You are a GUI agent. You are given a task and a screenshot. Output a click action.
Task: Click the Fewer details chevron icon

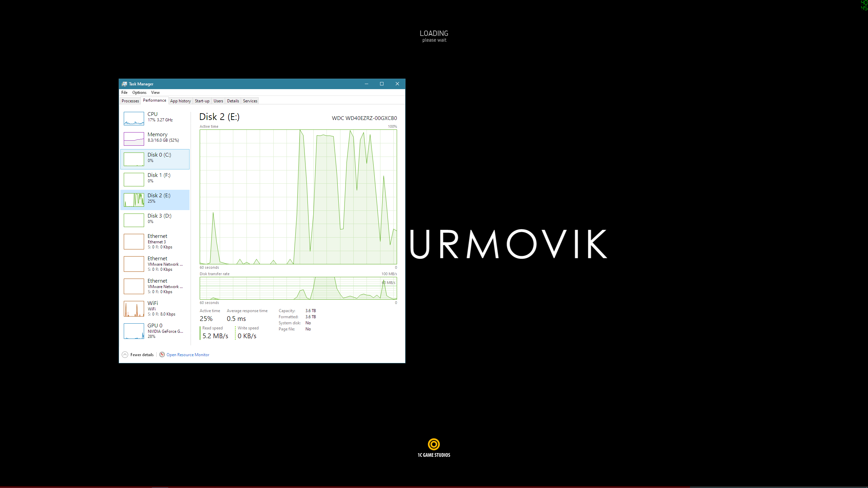(125, 354)
